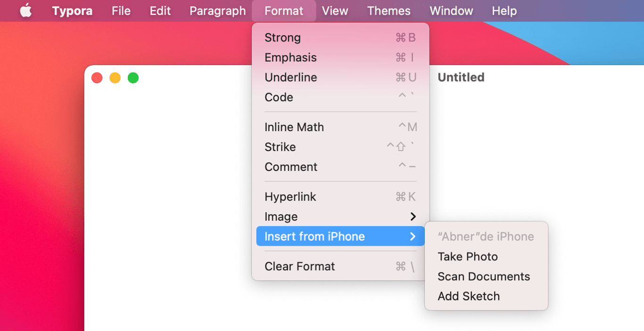Open the Apple logo menu
644x331 pixels.
coord(26,10)
